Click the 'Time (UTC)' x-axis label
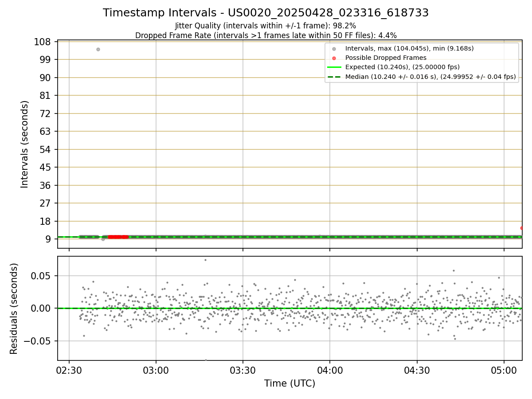The width and height of the screenshot is (532, 399). click(289, 383)
